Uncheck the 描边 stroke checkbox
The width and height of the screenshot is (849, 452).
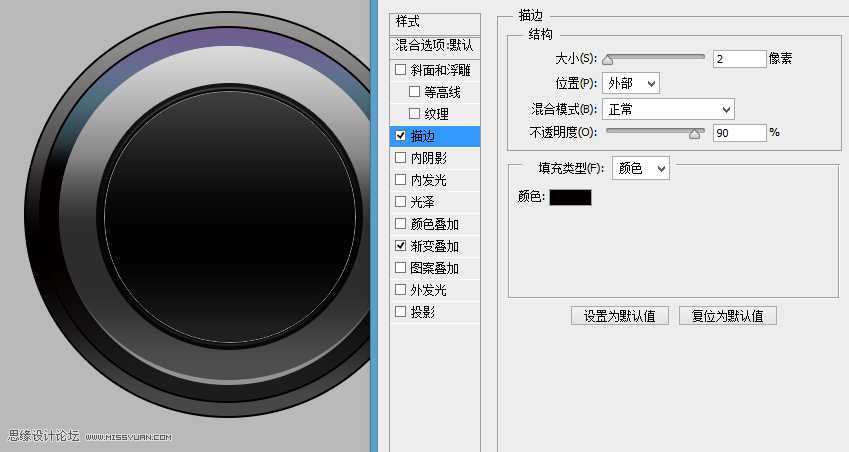pos(401,136)
